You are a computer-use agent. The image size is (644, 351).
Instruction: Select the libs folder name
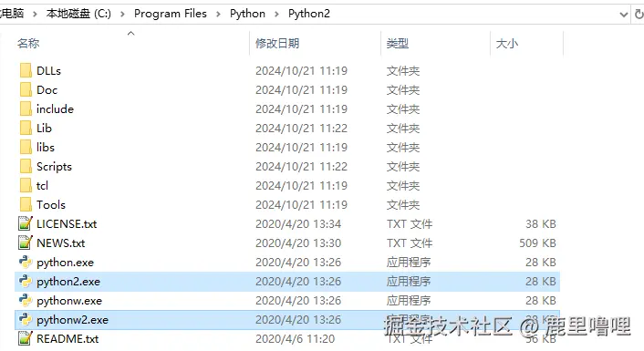pyautogui.click(x=46, y=148)
